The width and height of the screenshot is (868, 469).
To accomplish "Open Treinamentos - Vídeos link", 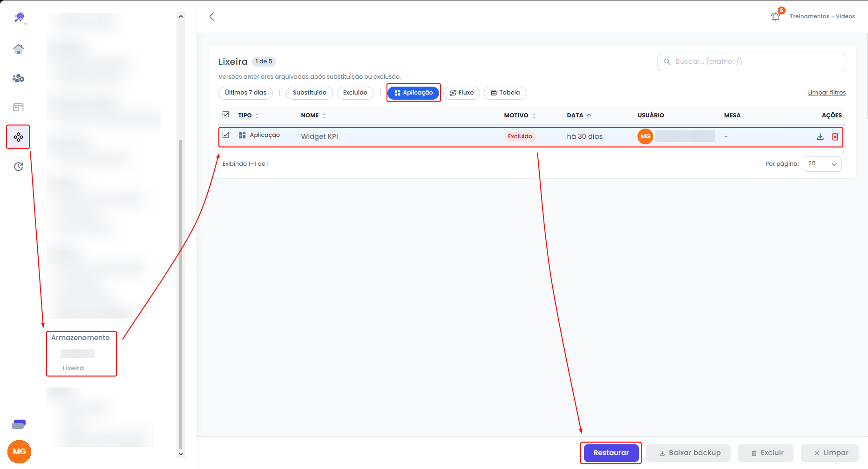I will click(822, 16).
